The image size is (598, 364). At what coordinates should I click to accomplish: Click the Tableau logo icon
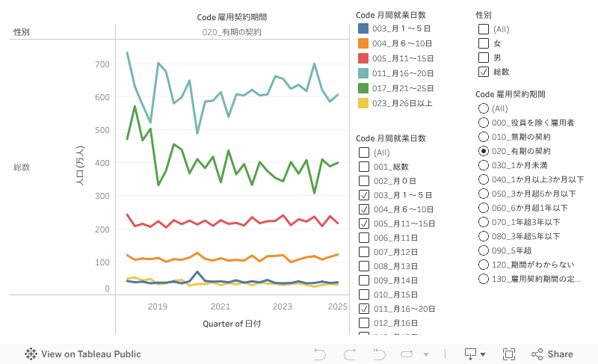[31, 354]
